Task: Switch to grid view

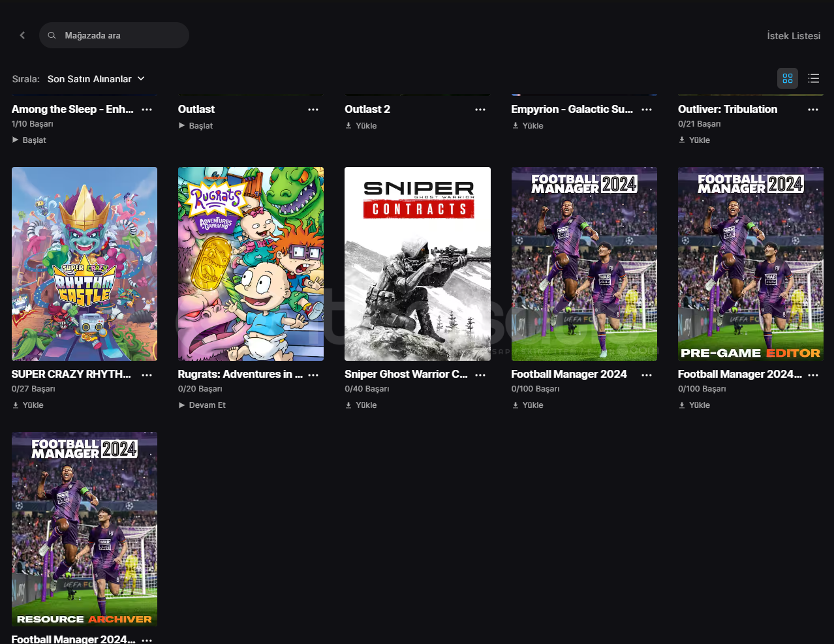Action: click(x=788, y=78)
